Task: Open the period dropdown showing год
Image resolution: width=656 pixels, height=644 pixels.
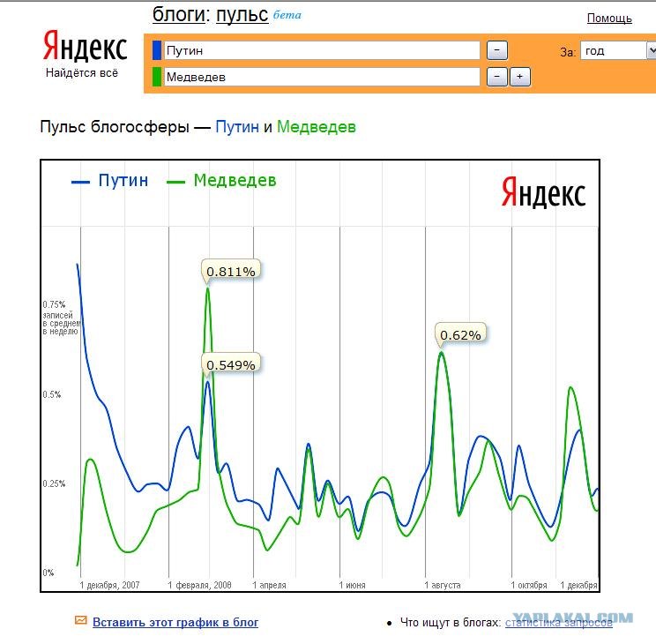Action: tap(618, 51)
